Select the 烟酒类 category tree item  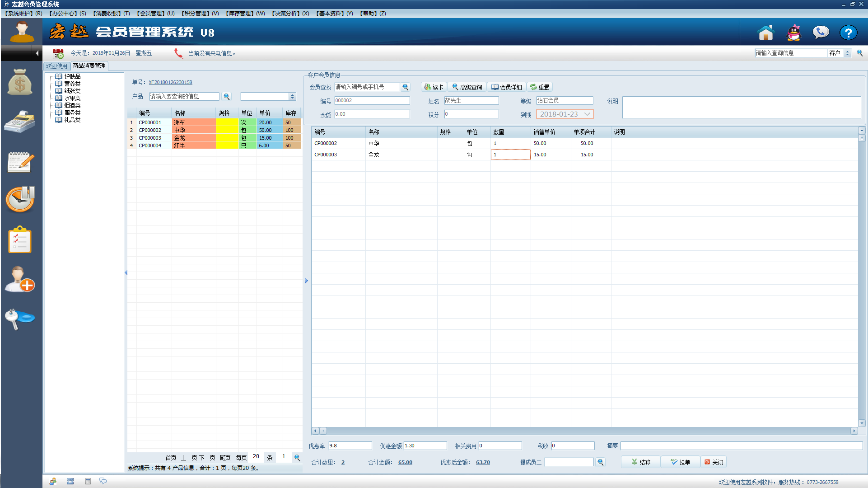(72, 105)
